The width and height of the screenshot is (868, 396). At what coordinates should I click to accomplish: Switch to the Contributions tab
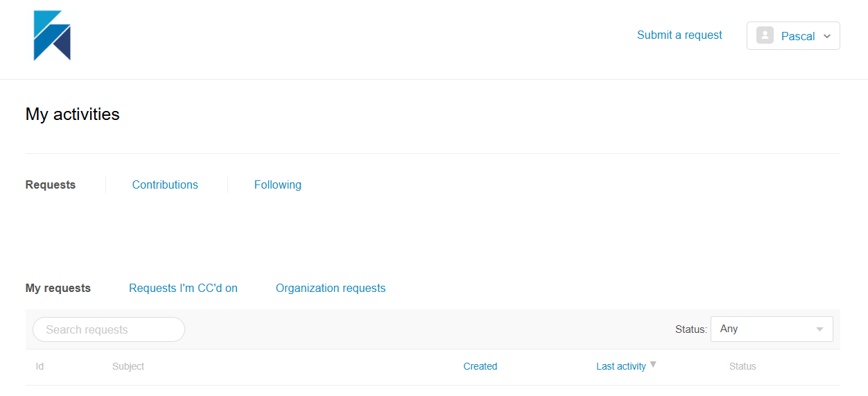click(165, 185)
